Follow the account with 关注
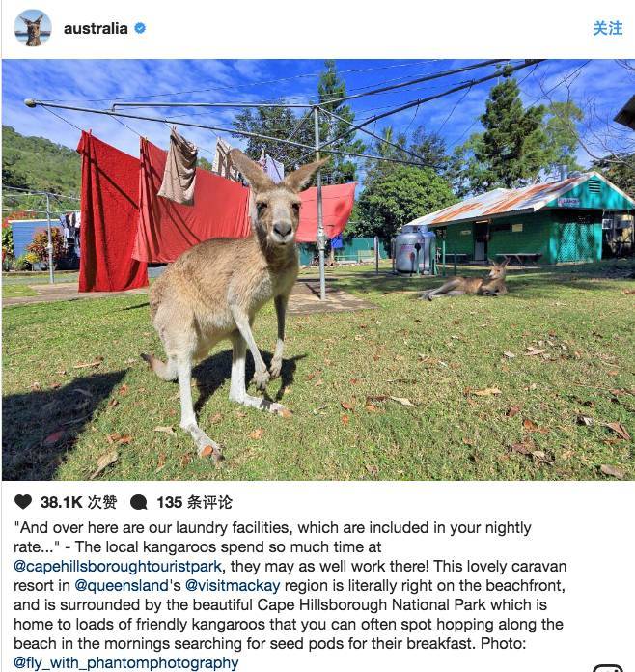This screenshot has width=635, height=672. [x=608, y=28]
